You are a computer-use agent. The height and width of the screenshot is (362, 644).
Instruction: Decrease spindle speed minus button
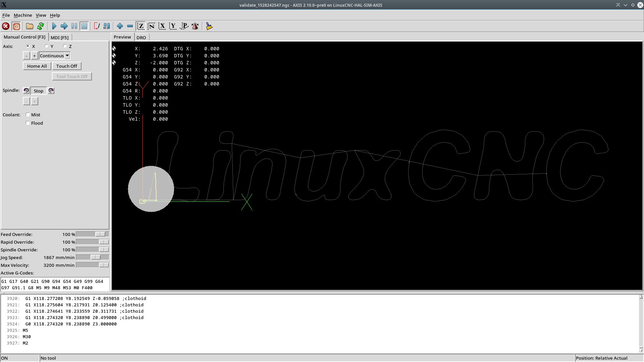tap(26, 101)
